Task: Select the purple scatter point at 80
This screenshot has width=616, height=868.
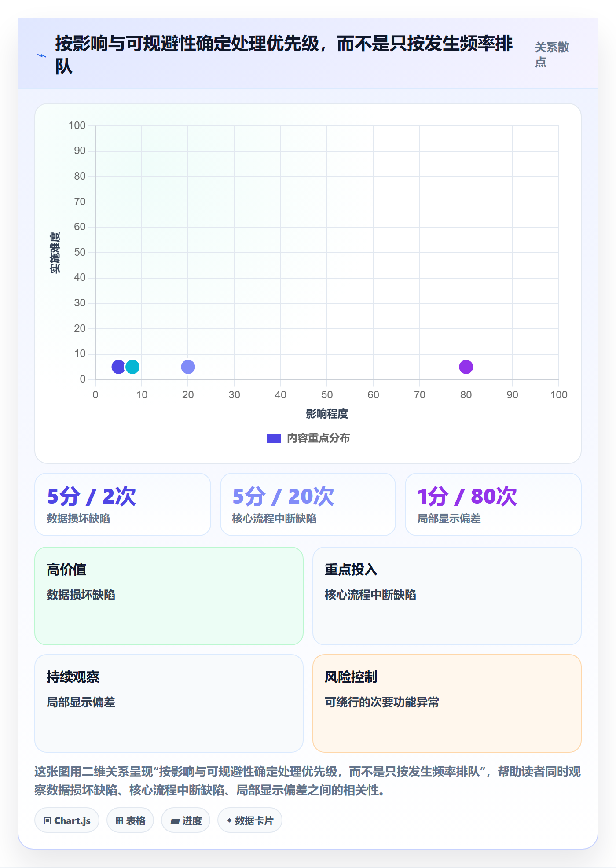Action: [x=466, y=367]
